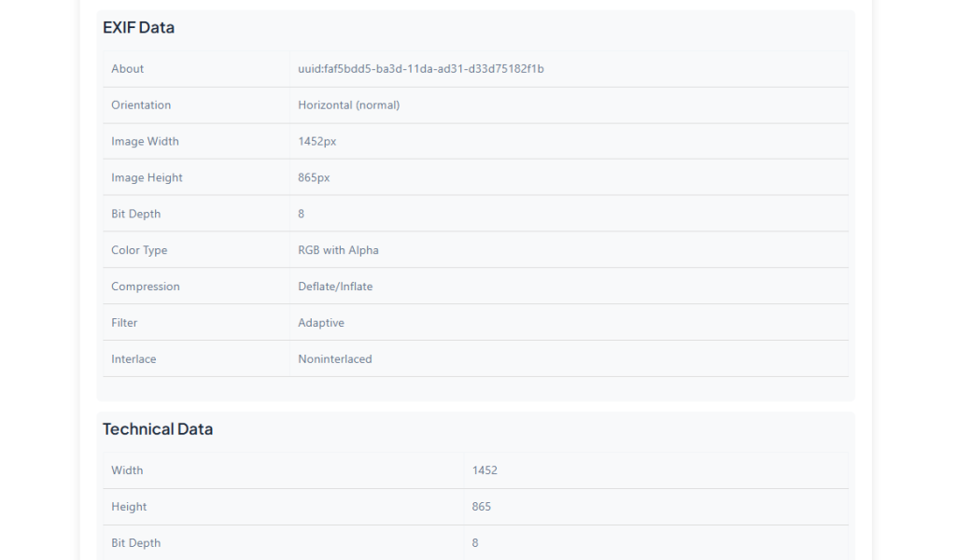Click the Color Type label
The image size is (956, 560).
[139, 250]
